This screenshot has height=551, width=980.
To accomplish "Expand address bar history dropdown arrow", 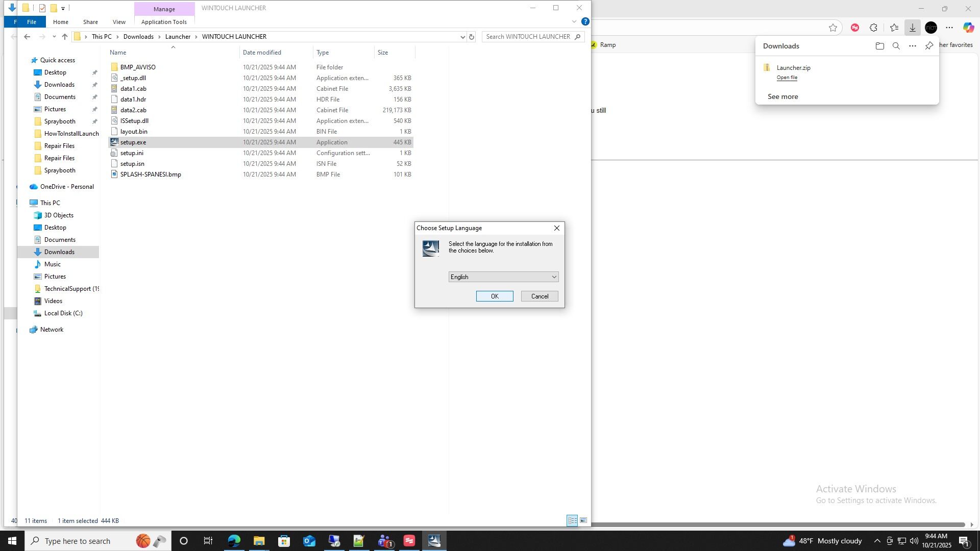I will [462, 37].
